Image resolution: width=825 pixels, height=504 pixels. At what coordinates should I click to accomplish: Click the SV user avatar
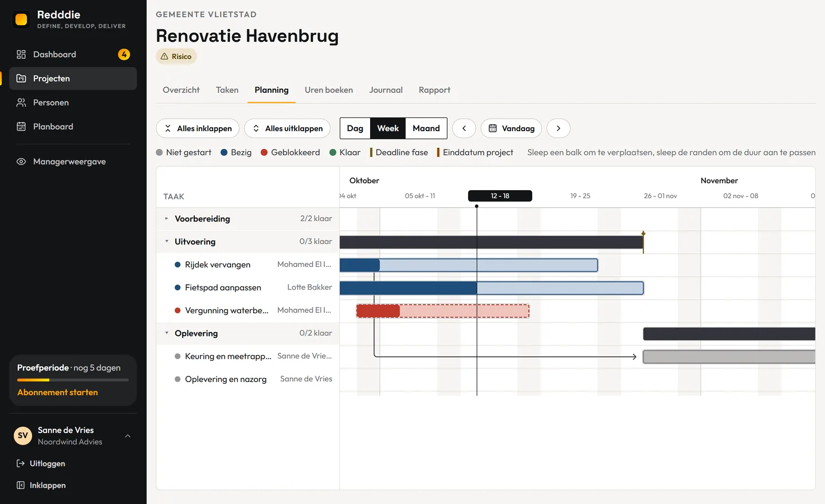(x=23, y=436)
